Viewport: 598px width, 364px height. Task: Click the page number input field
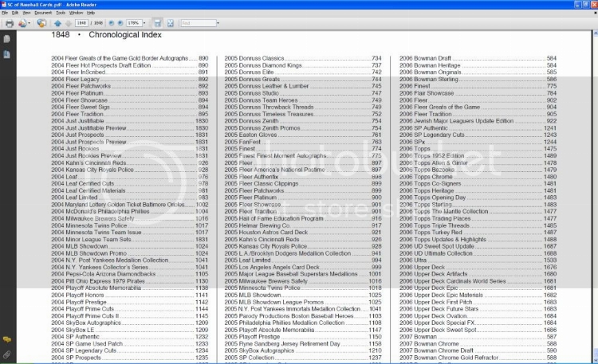81,23
